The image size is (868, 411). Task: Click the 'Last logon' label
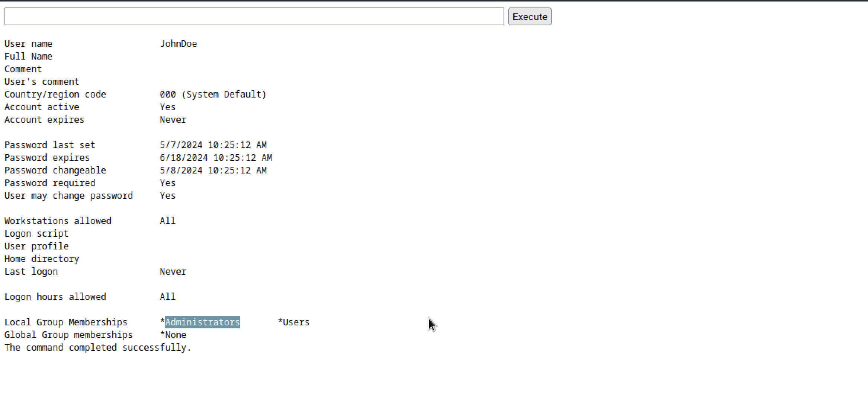(x=31, y=271)
